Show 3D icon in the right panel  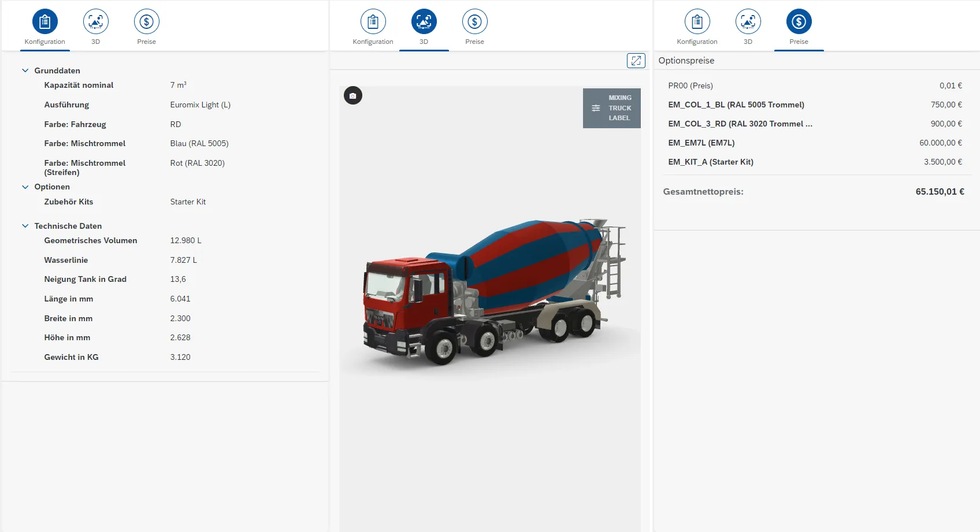(748, 22)
